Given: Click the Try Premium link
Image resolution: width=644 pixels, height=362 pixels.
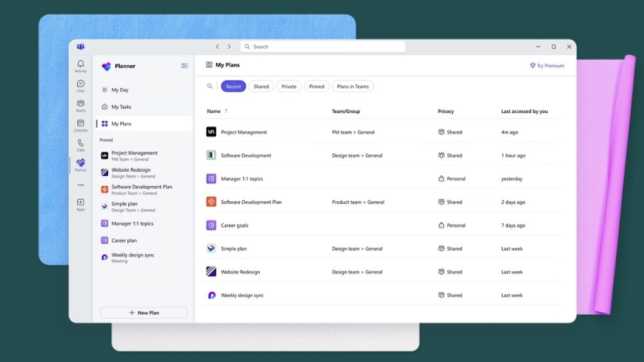Looking at the screenshot, I should (x=547, y=65).
